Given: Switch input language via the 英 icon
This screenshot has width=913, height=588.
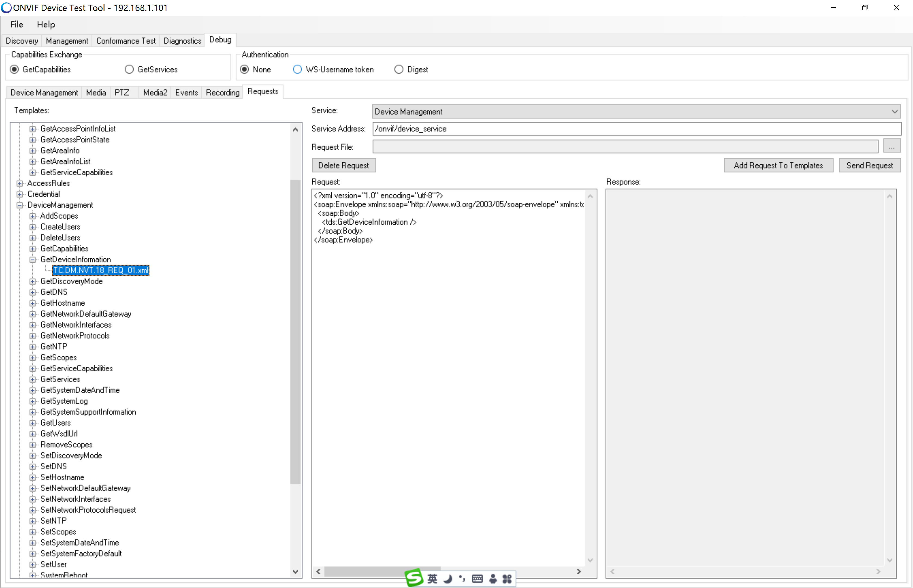Looking at the screenshot, I should 433,578.
